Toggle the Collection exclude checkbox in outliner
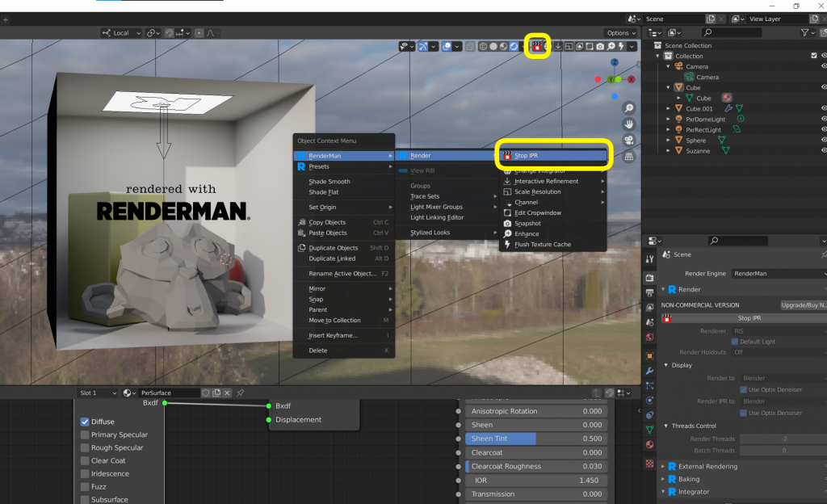827x504 pixels. point(814,56)
